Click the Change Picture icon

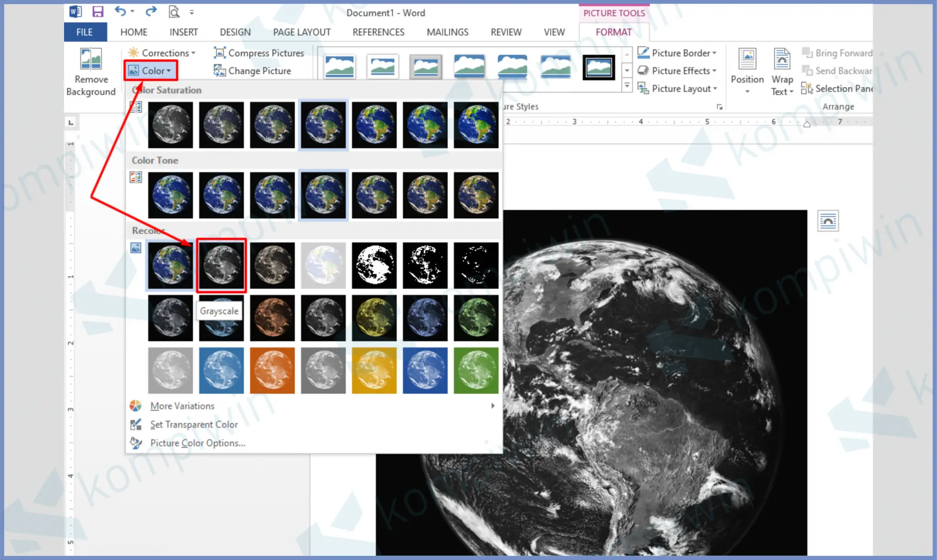click(x=220, y=70)
